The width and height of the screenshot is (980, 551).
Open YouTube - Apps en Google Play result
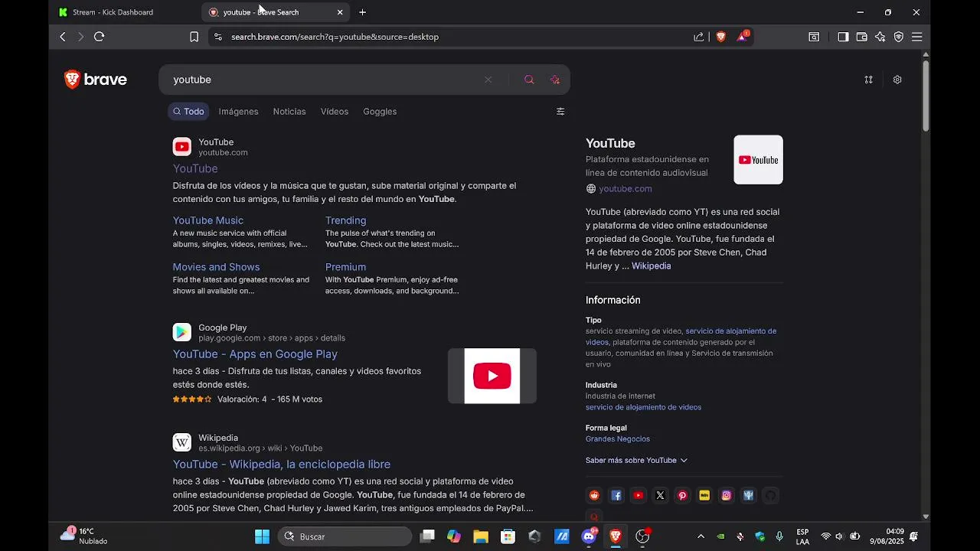coord(255,354)
